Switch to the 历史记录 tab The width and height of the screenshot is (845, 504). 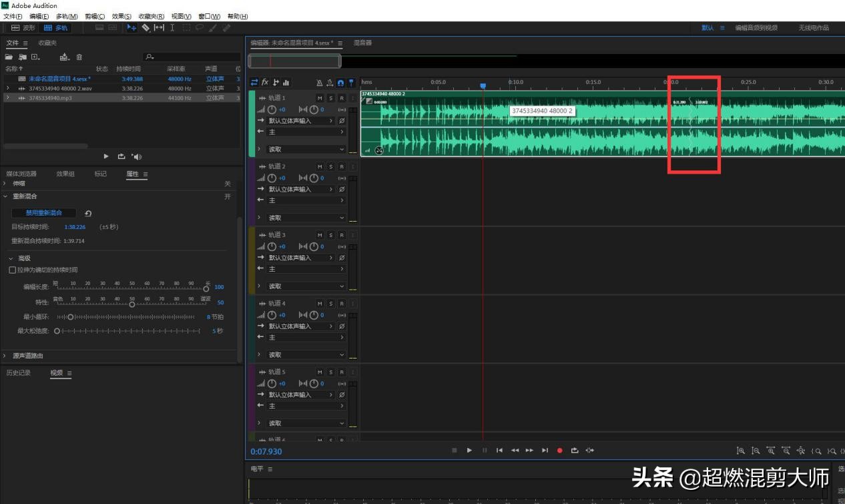tap(19, 372)
